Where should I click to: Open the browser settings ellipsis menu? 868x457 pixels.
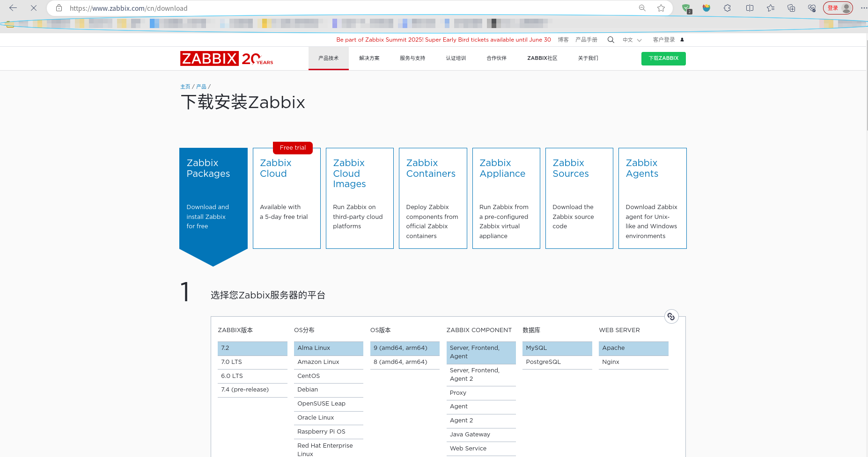click(864, 8)
